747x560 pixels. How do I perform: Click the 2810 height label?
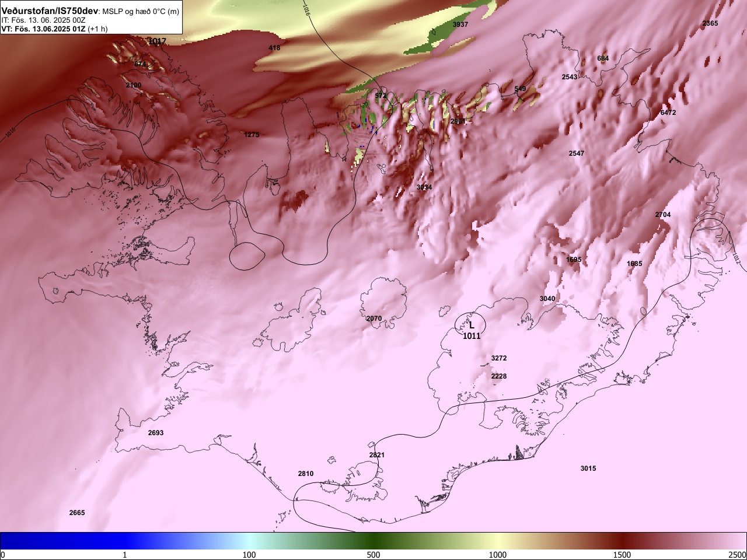[x=306, y=474]
